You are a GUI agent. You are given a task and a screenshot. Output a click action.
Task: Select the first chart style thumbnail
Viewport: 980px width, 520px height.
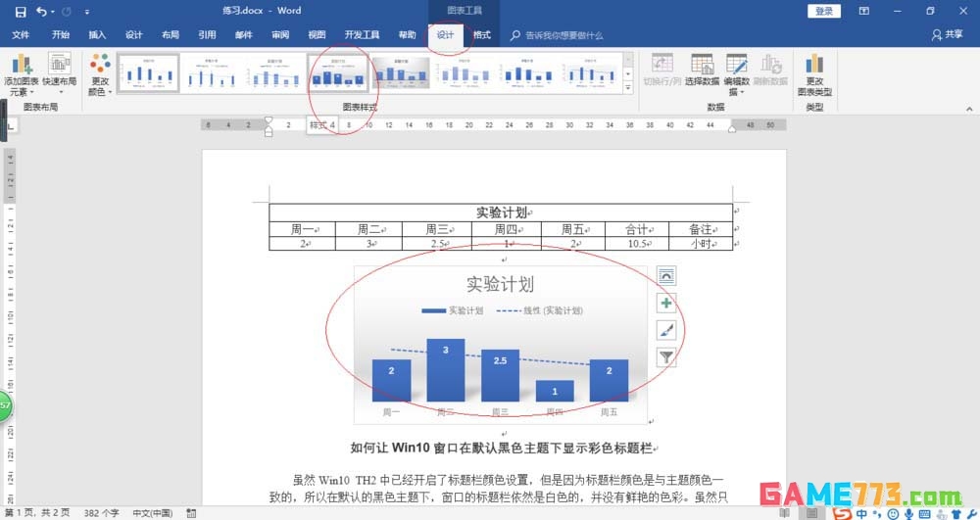pos(148,73)
